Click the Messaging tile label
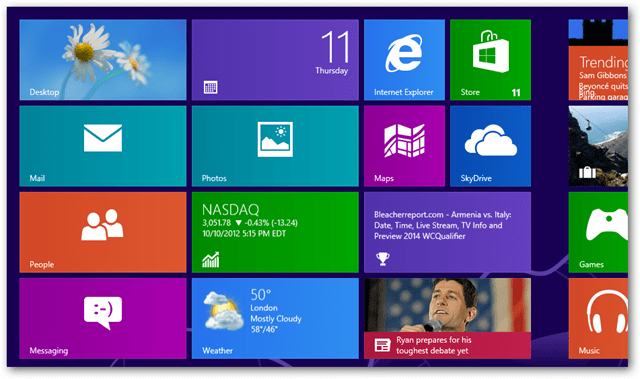Screen dimensions: 640x379 click(49, 350)
